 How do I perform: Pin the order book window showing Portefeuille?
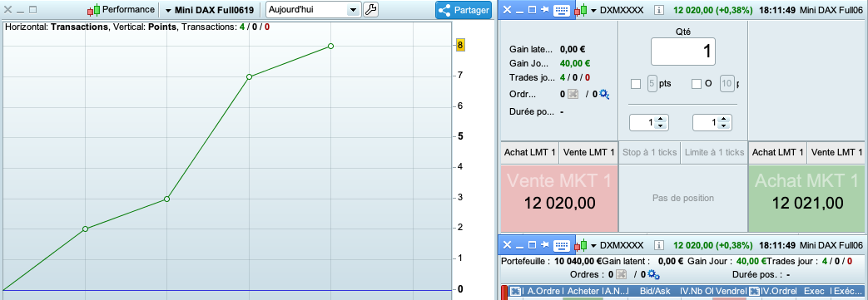tap(545, 245)
